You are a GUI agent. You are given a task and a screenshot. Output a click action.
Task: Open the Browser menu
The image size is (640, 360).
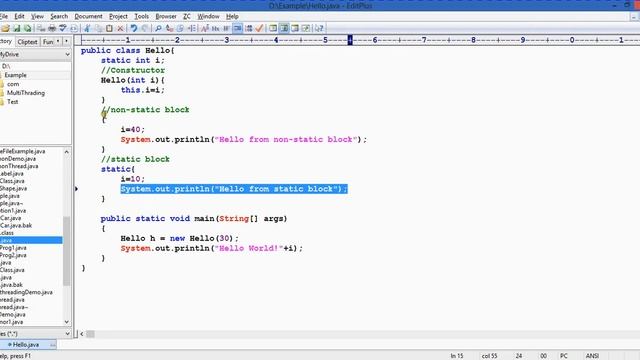(166, 16)
